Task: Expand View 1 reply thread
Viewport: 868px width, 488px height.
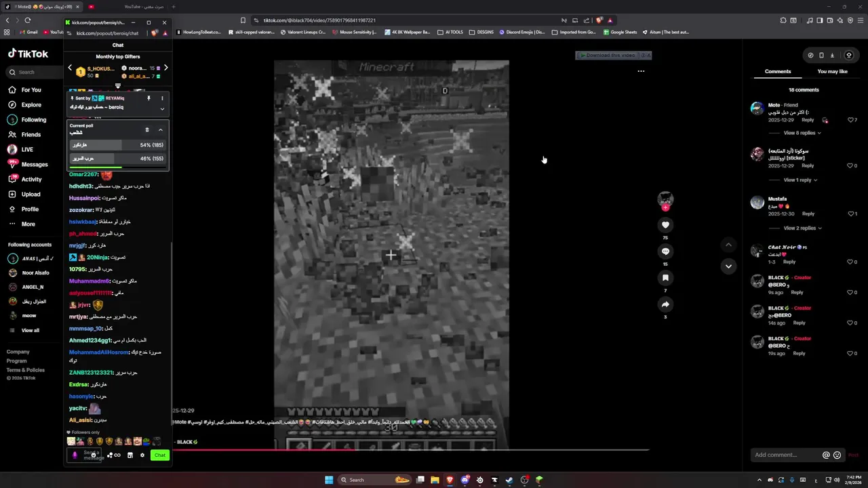Action: click(800, 180)
